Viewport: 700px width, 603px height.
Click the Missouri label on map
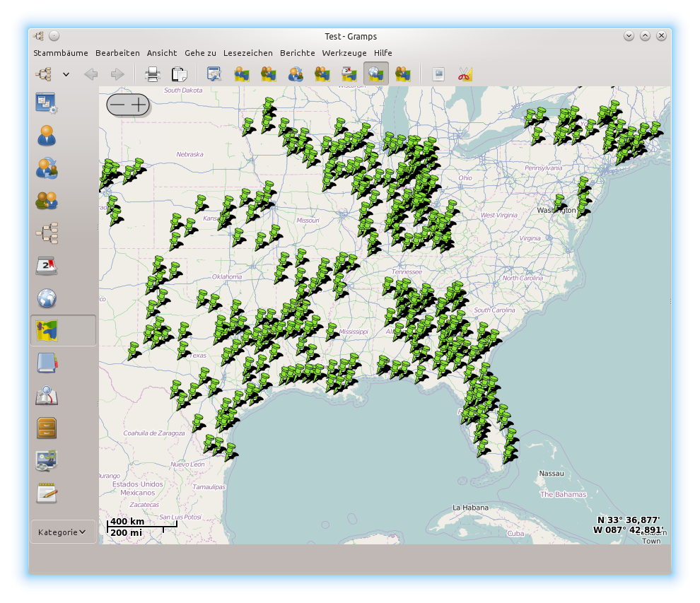(308, 220)
